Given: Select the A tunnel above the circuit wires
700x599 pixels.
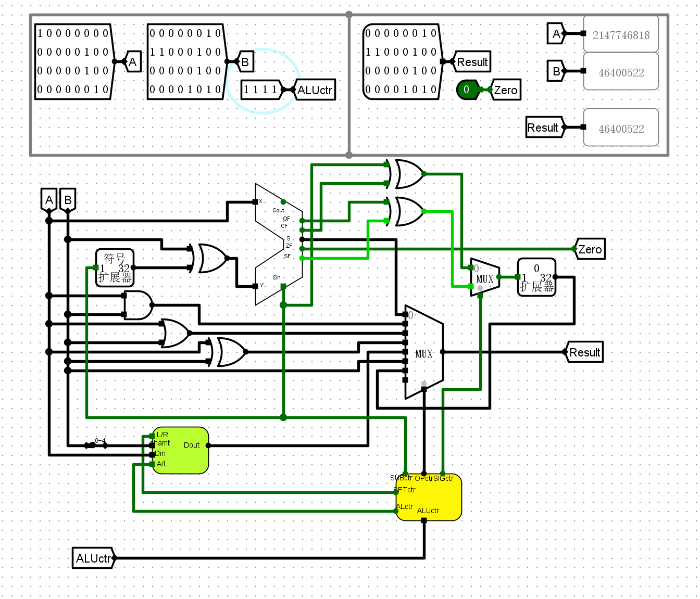Looking at the screenshot, I should click(49, 200).
